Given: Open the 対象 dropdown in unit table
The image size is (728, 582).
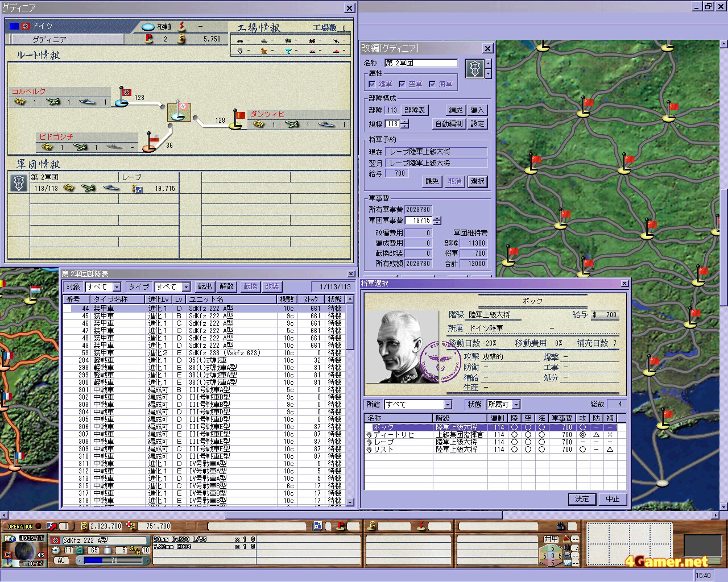Looking at the screenshot, I should (117, 287).
